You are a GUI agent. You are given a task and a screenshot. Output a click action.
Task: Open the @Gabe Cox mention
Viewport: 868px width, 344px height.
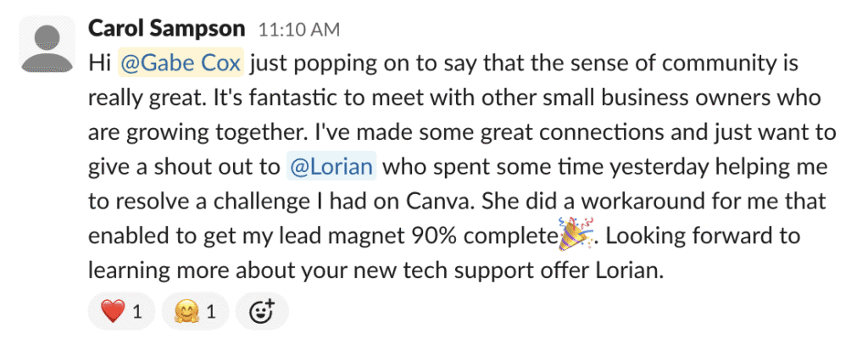[182, 64]
